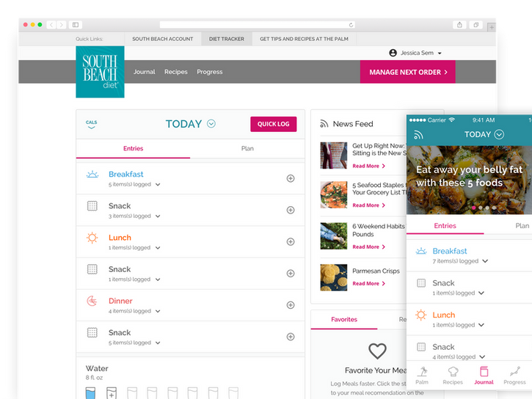Click the Breakfast sunrise icon

coord(92,175)
